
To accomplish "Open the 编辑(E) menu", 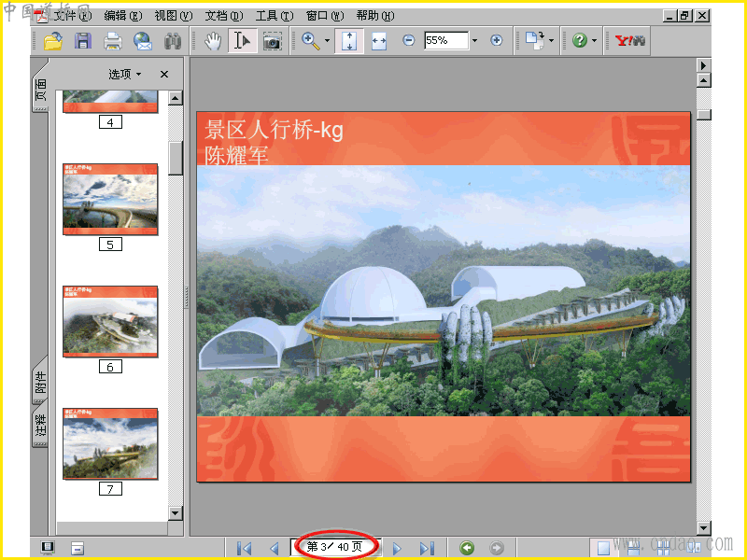I will (x=123, y=16).
